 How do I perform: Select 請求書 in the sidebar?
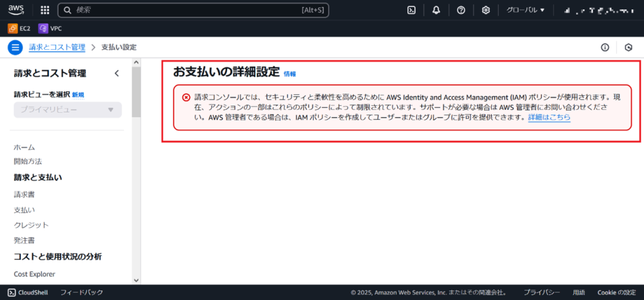point(24,195)
